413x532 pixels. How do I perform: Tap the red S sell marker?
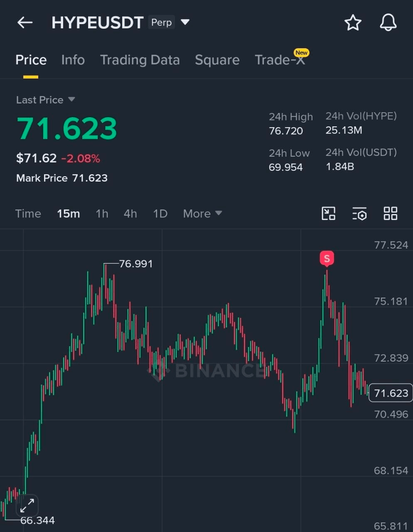point(327,259)
